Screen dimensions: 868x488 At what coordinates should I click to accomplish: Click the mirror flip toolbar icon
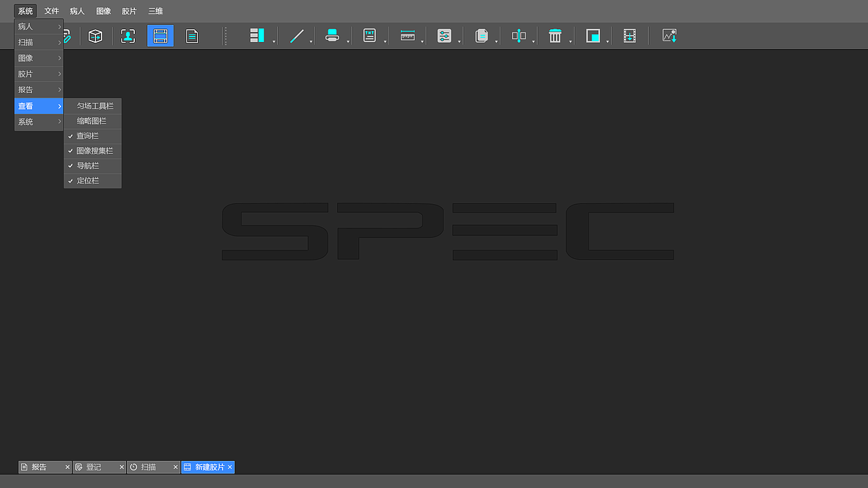(519, 36)
